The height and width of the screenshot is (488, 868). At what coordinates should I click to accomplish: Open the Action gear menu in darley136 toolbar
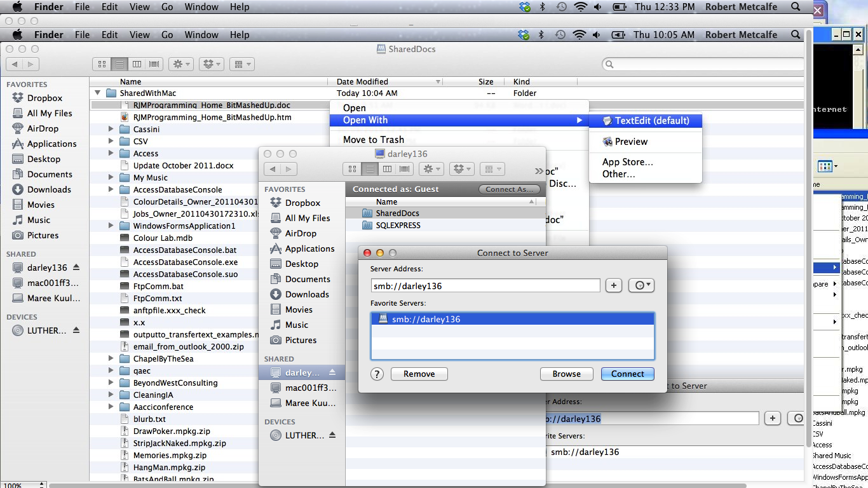tap(432, 169)
